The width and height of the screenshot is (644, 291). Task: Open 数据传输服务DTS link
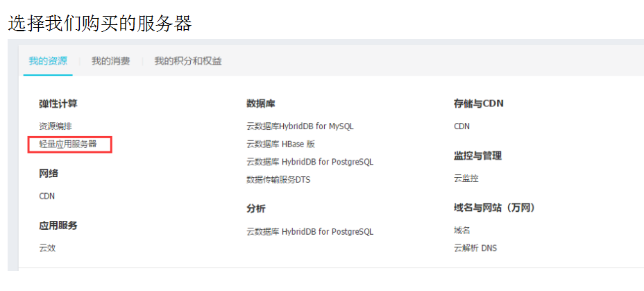[278, 180]
